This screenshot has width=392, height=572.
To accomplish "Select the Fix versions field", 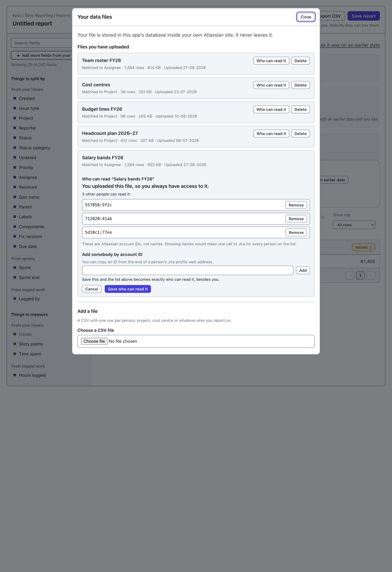I will 31,237.
